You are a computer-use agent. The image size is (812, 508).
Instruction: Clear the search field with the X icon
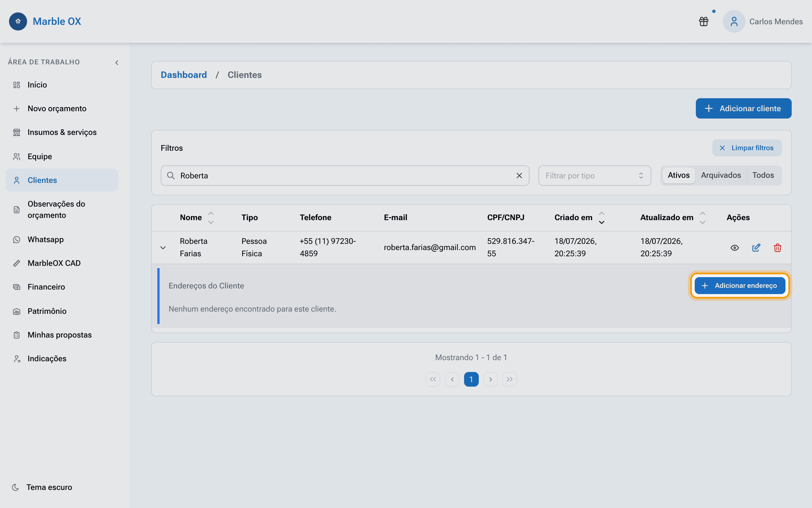[519, 175]
